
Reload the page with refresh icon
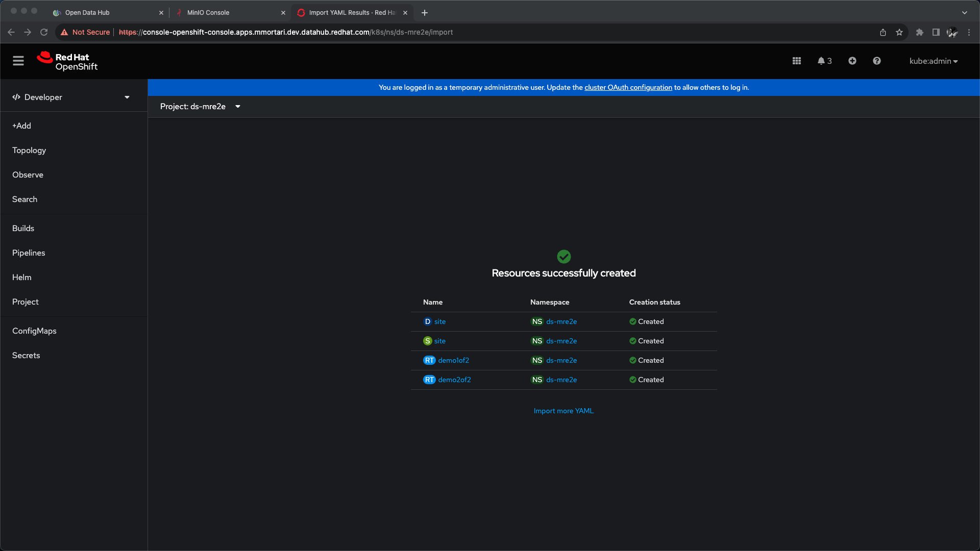pos(44,32)
